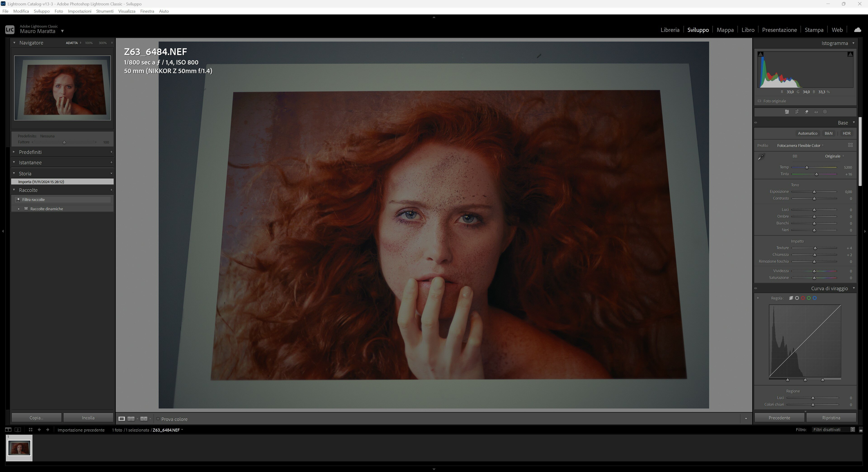Switch to the Stampa module
Viewport: 868px width, 472px height.
pos(814,30)
